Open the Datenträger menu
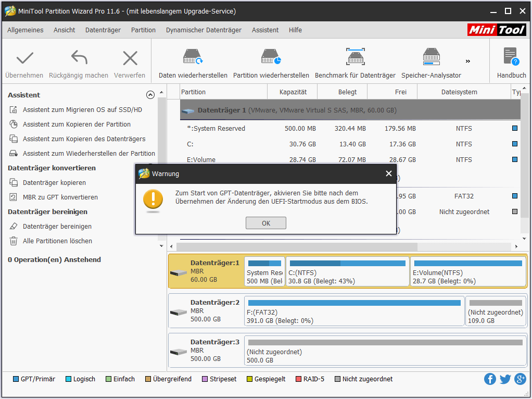Image resolution: width=532 pixels, height=399 pixels. pos(103,30)
